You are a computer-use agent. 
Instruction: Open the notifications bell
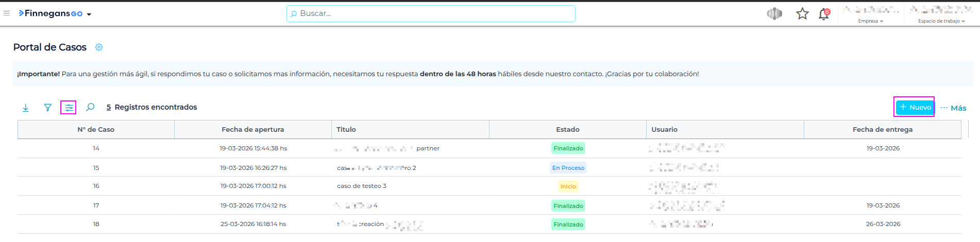(823, 14)
